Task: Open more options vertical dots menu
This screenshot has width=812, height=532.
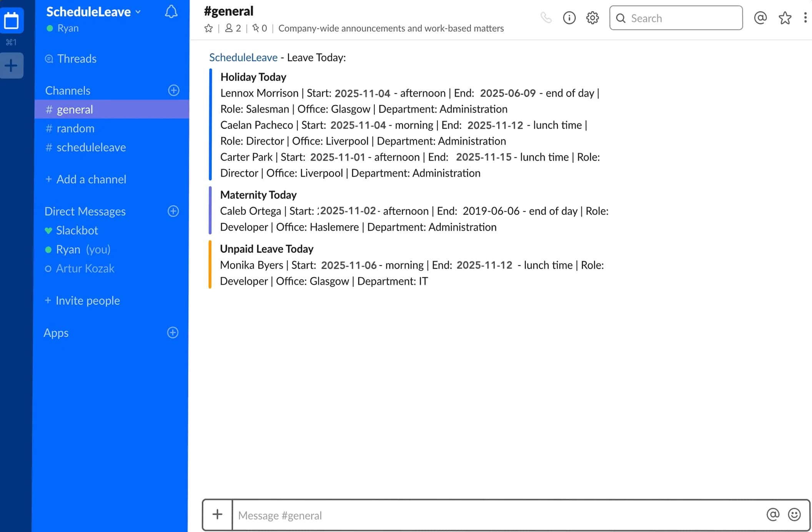Action: click(x=805, y=18)
